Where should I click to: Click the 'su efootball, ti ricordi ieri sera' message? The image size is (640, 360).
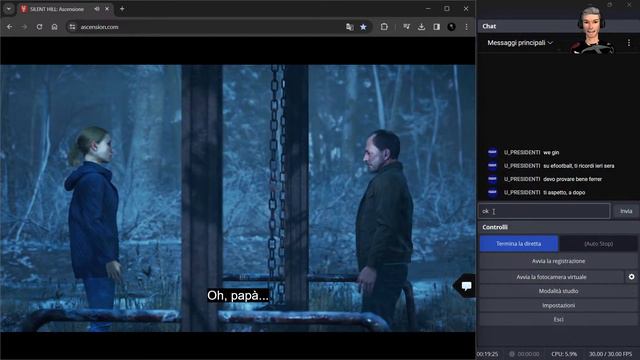point(579,166)
